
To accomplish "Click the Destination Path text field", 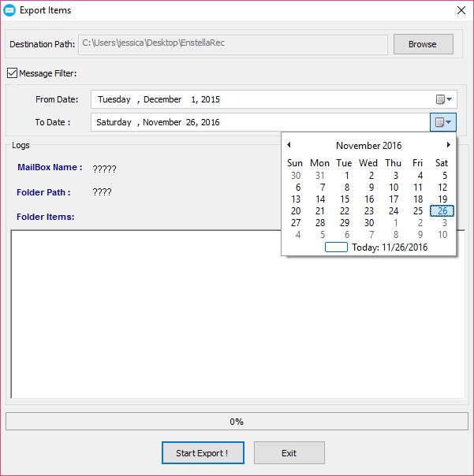I will click(x=233, y=44).
